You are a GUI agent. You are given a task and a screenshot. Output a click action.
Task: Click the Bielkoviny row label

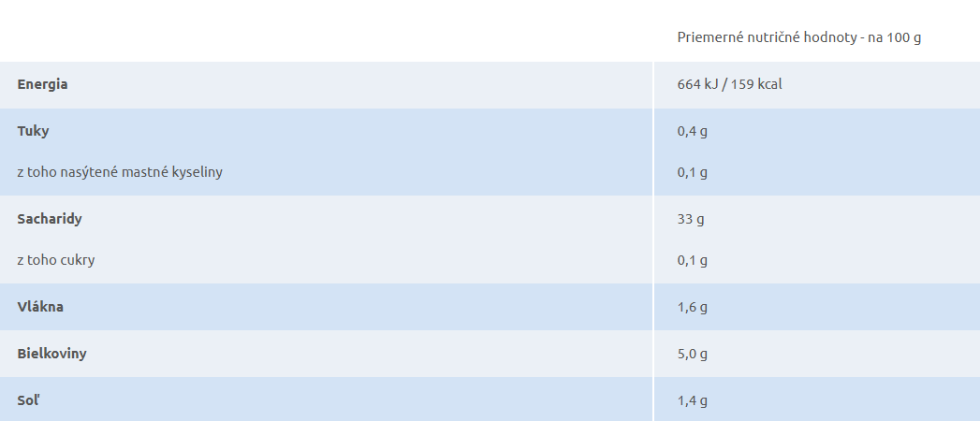[x=51, y=354]
